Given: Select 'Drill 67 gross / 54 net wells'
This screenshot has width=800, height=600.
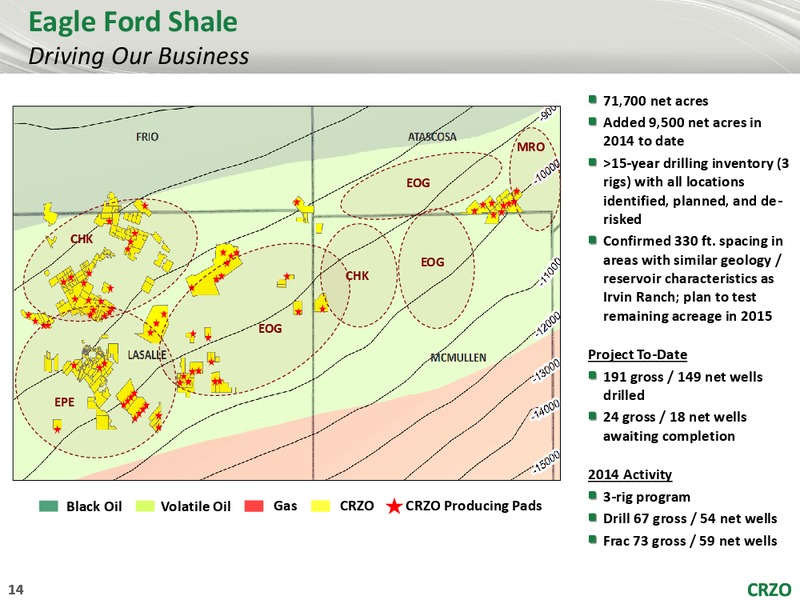Looking at the screenshot, I should pyautogui.click(x=690, y=518).
